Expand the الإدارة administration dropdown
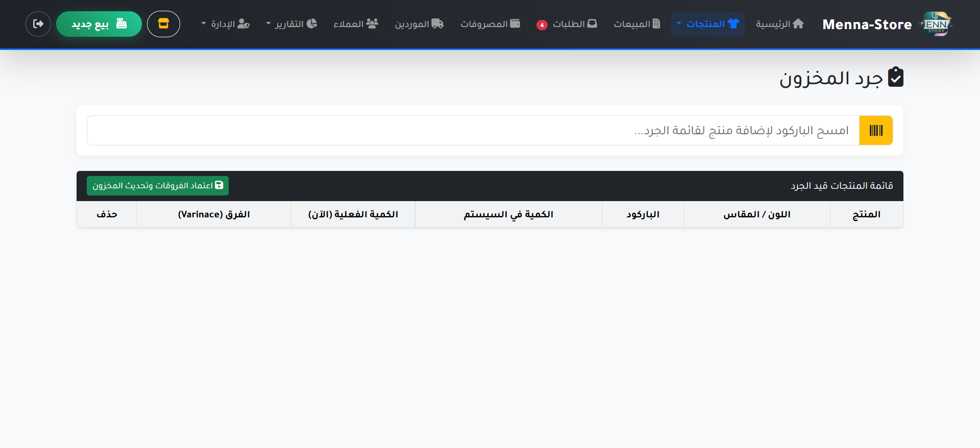Screen dimensions: 980x448 (225, 24)
